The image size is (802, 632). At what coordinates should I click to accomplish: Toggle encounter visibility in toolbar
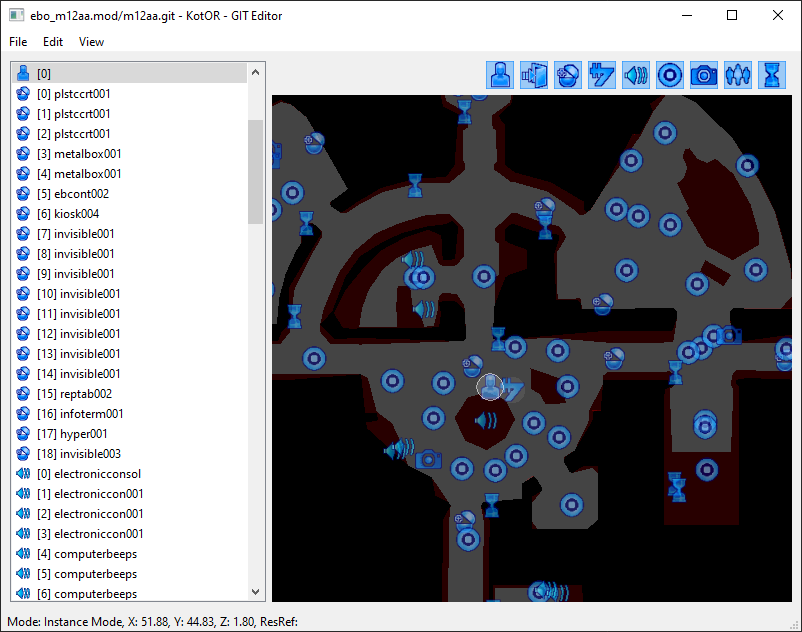[738, 75]
